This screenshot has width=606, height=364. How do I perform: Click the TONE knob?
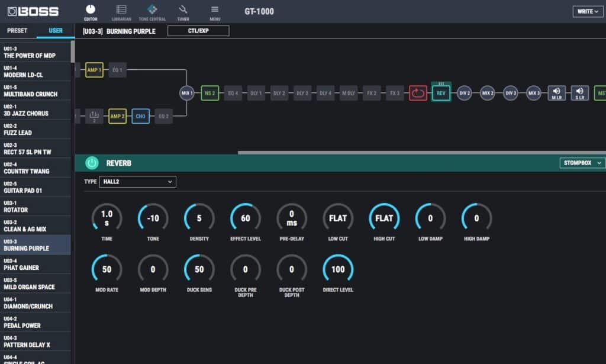click(x=153, y=218)
